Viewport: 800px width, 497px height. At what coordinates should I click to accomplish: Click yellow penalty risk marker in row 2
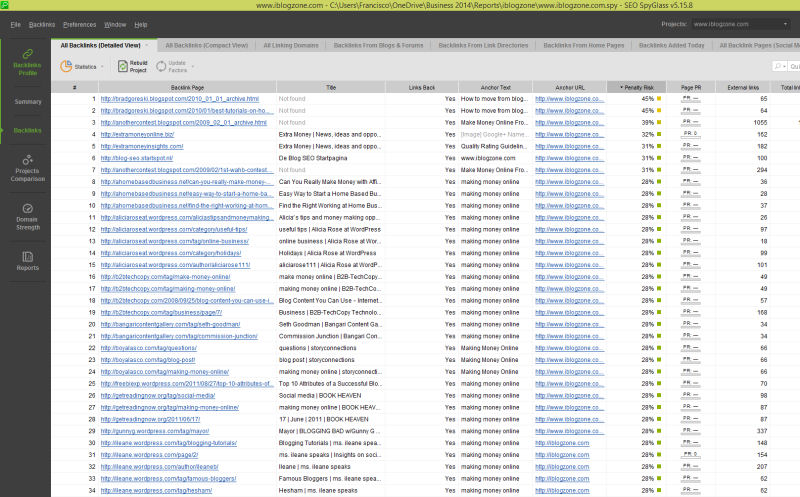[x=659, y=111]
